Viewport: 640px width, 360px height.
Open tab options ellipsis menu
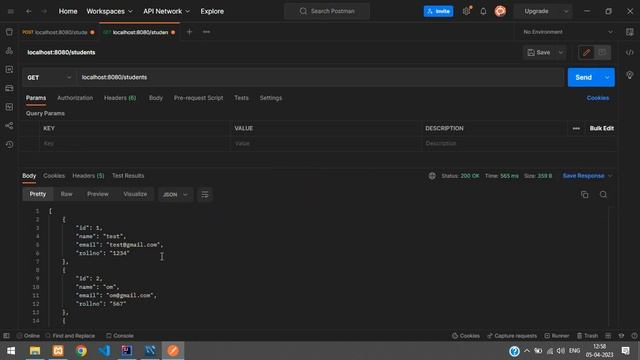point(206,32)
